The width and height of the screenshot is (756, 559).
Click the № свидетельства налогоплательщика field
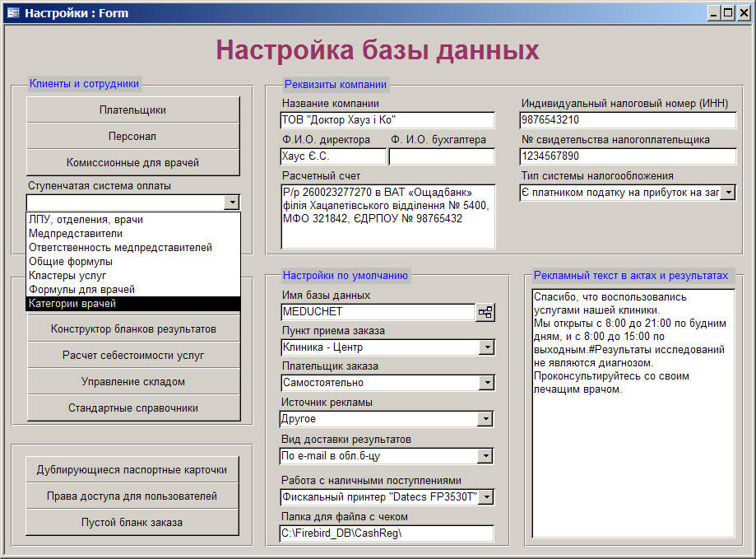coord(628,156)
